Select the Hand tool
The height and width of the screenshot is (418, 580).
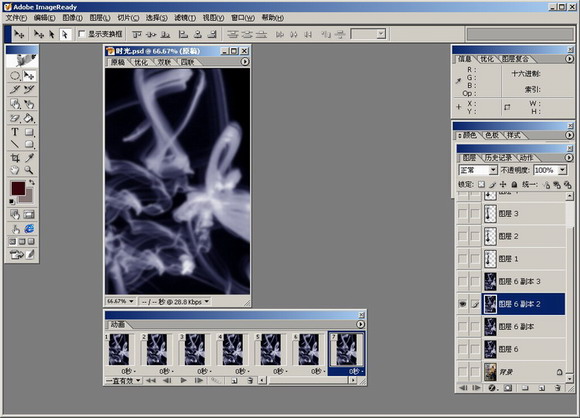click(15, 170)
